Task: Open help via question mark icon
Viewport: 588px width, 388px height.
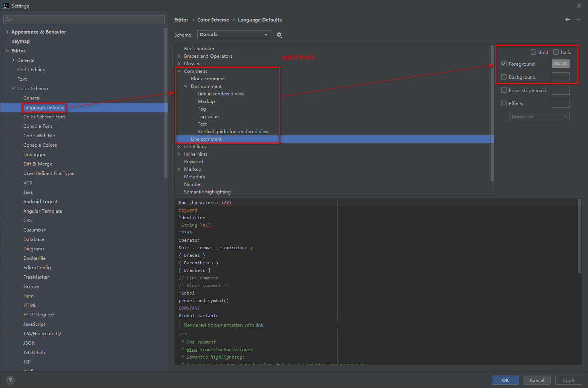Action: coord(10,380)
